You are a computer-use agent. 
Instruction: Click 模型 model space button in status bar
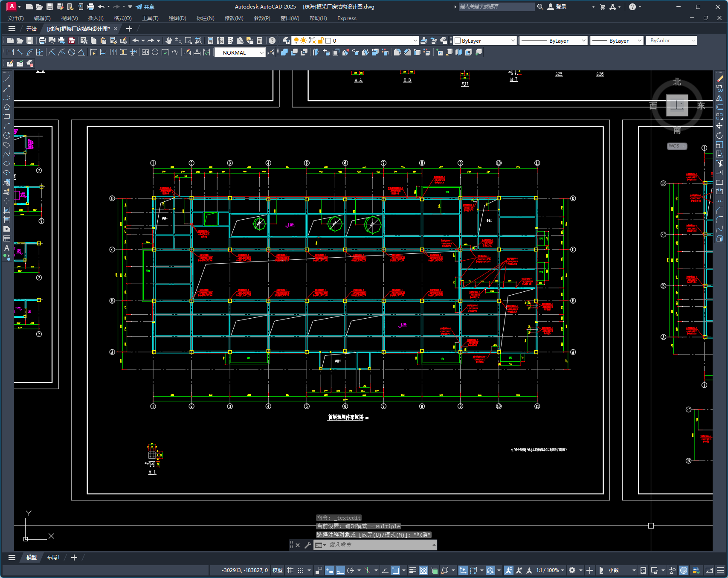click(x=278, y=570)
